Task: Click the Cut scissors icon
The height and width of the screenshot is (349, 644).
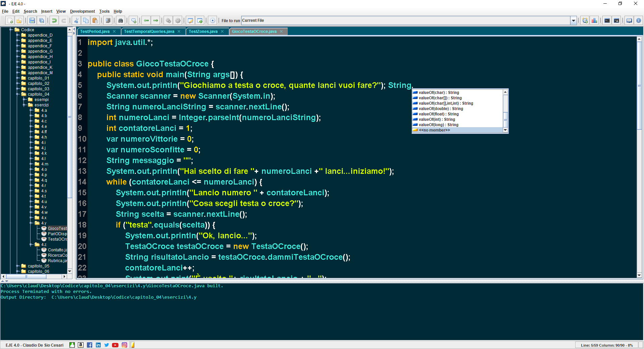Action: 76,21
